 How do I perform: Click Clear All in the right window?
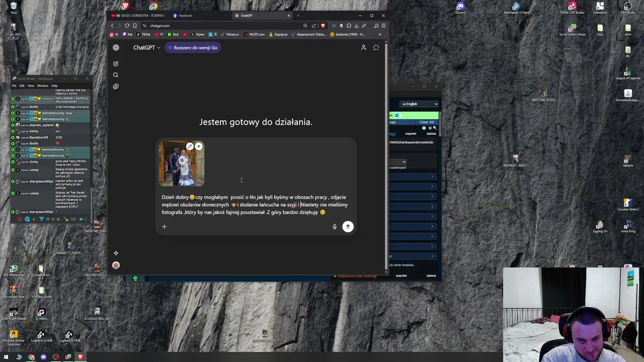point(426,122)
